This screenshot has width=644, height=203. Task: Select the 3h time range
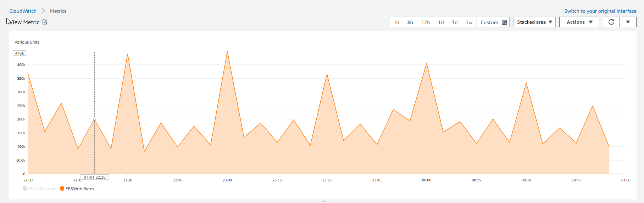pos(410,22)
